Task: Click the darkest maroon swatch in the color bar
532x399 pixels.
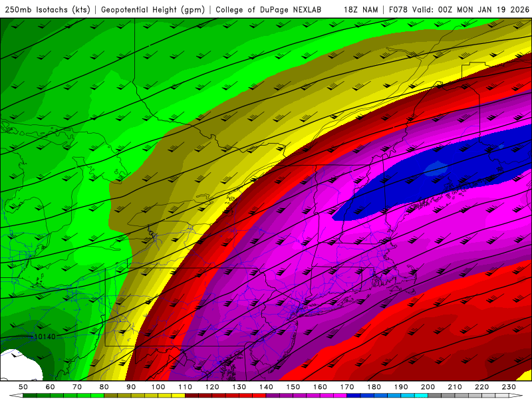Action: 192,396
